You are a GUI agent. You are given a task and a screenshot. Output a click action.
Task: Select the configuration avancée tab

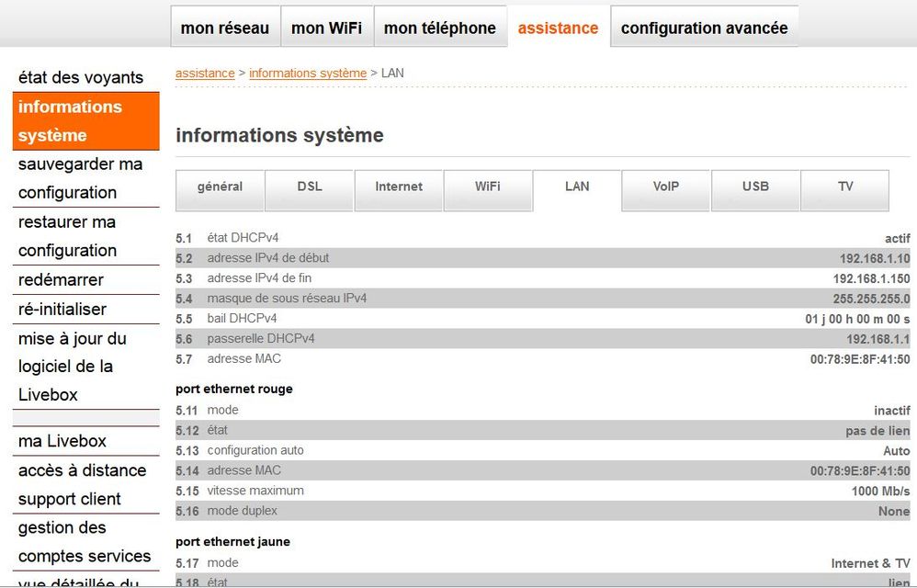(704, 28)
